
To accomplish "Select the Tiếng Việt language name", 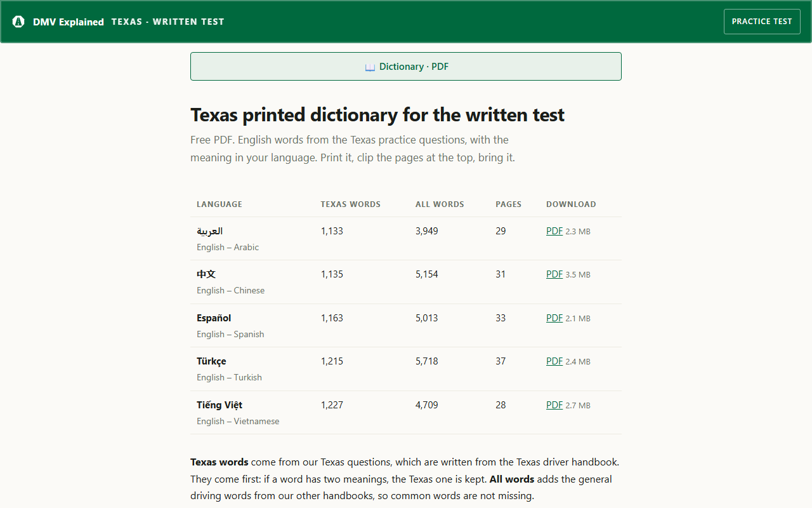I will (219, 405).
